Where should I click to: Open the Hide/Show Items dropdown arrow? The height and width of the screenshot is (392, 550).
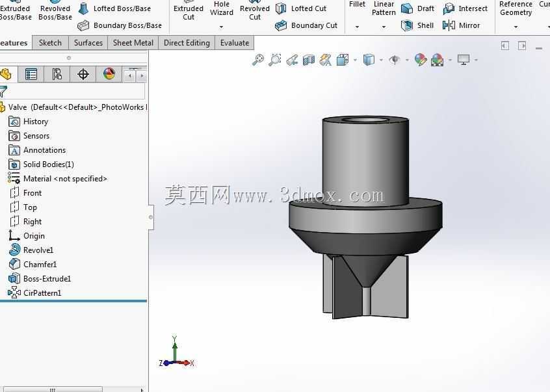pos(407,60)
